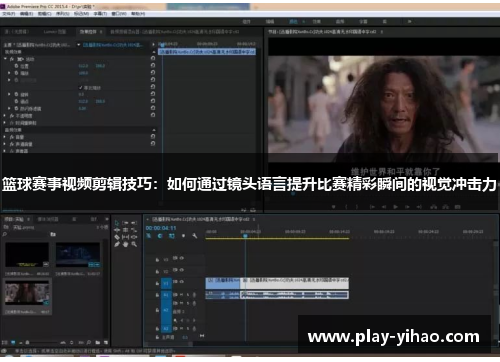Lock the V1 video track

pos(157,283)
